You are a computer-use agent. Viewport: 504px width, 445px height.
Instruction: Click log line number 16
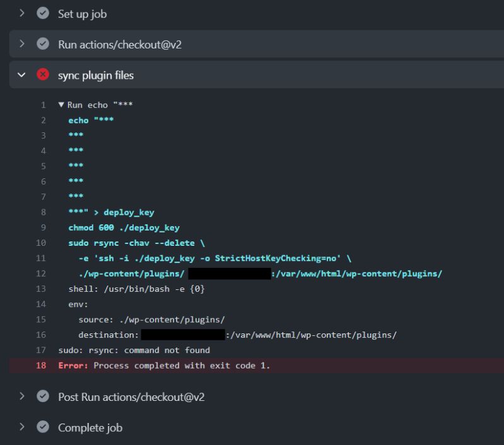(x=41, y=335)
